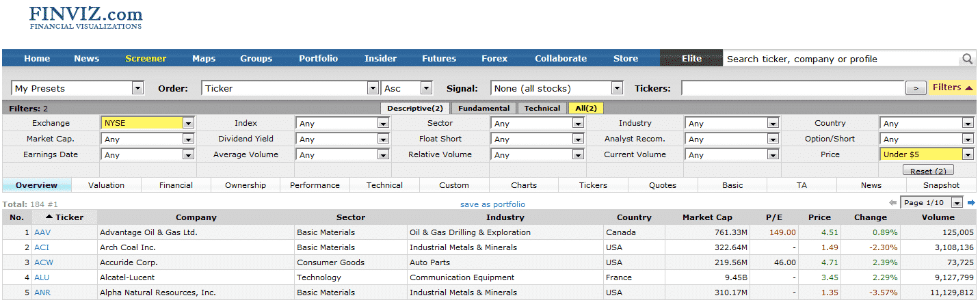This screenshot has width=980, height=300.
Task: Submit tickers with the > button
Action: (x=916, y=88)
